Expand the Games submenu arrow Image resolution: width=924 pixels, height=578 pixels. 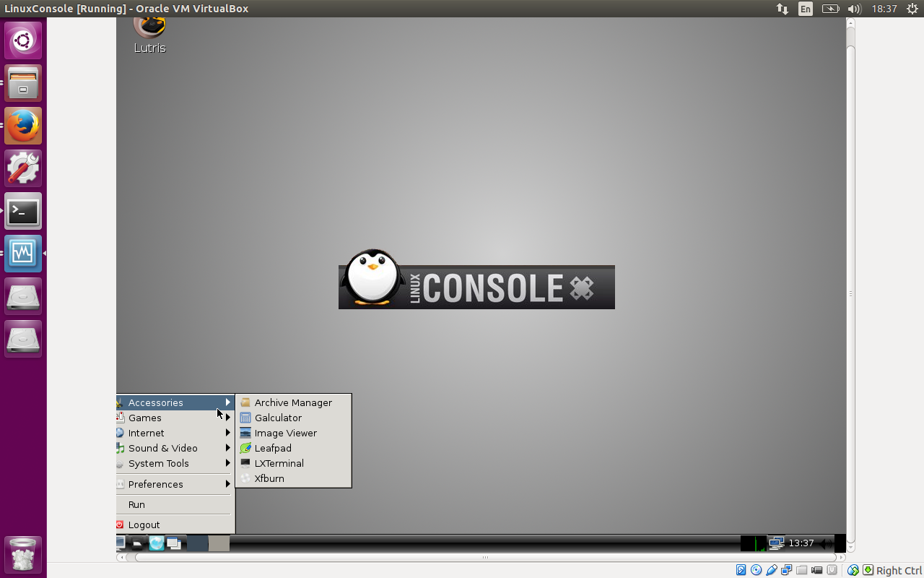[x=228, y=418]
